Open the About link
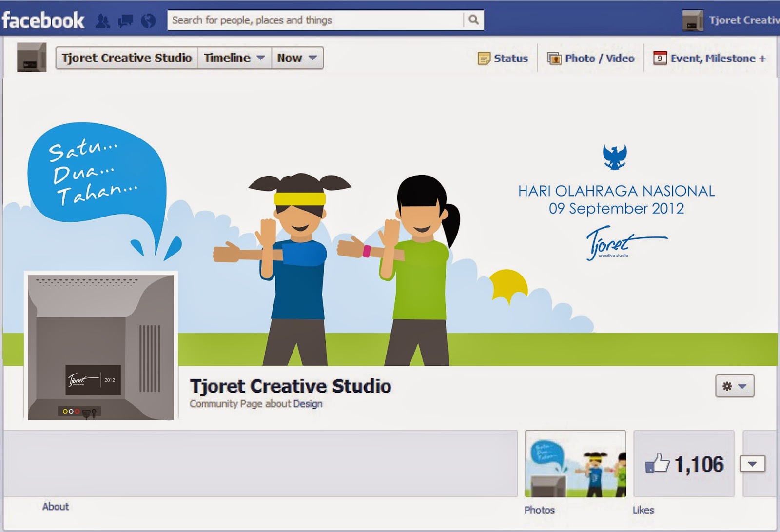The width and height of the screenshot is (780, 532). (x=56, y=507)
